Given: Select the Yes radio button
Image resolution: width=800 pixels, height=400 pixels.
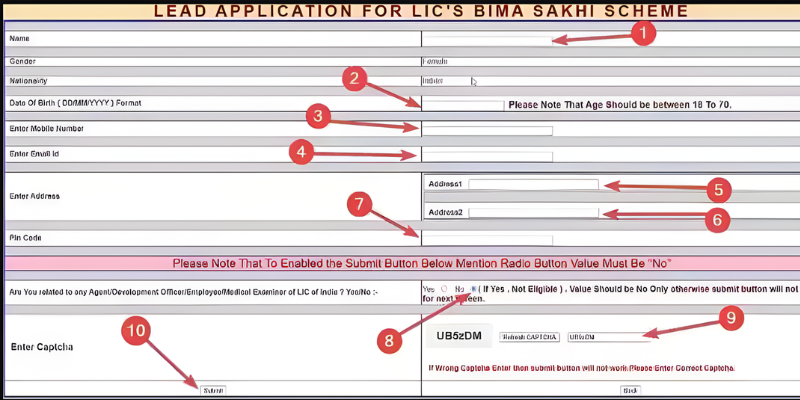Looking at the screenshot, I should tap(443, 289).
